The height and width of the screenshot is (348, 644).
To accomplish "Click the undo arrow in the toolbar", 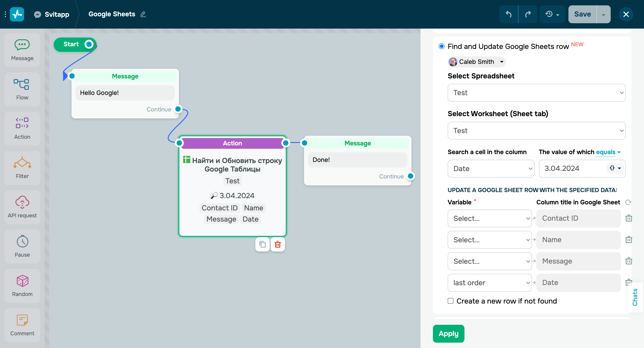I will tap(509, 14).
